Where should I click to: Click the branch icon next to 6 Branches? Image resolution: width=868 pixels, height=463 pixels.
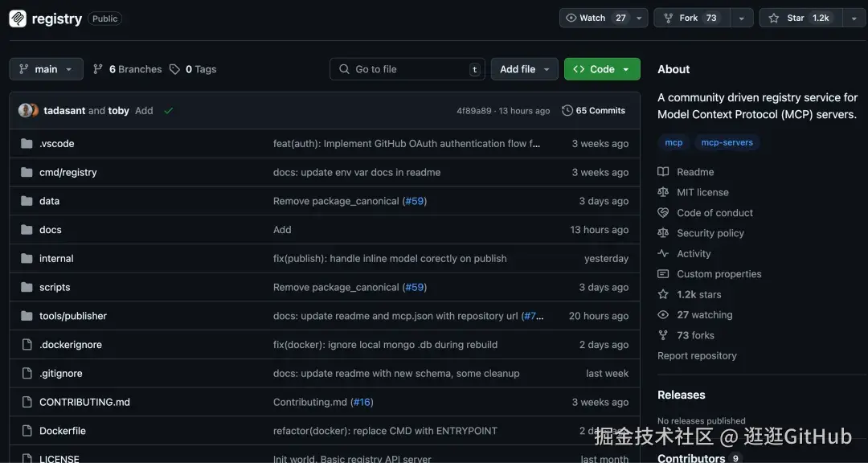pos(96,69)
